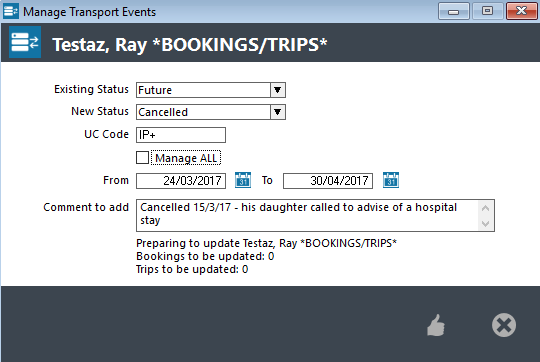540x362 pixels.
Task: Click the thumbs-up confirm icon
Action: (x=436, y=325)
